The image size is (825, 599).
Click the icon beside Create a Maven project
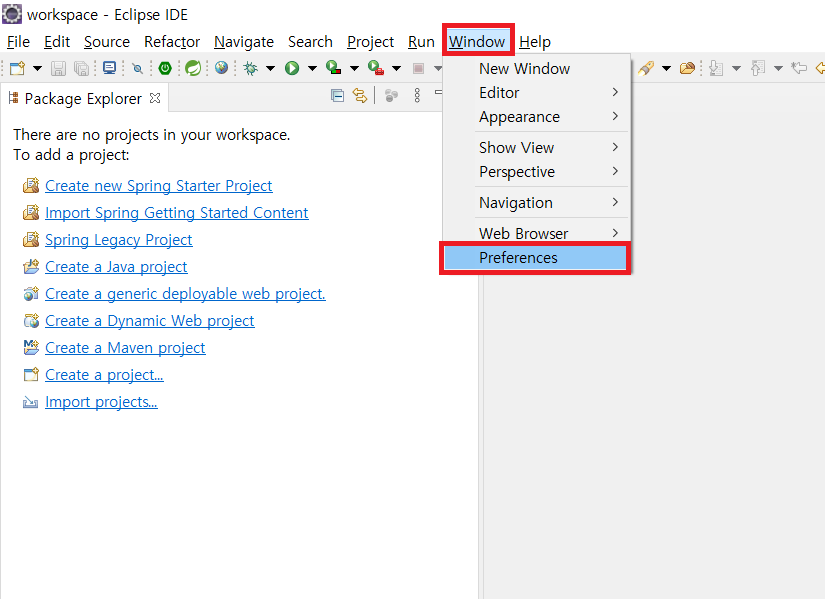tap(31, 347)
